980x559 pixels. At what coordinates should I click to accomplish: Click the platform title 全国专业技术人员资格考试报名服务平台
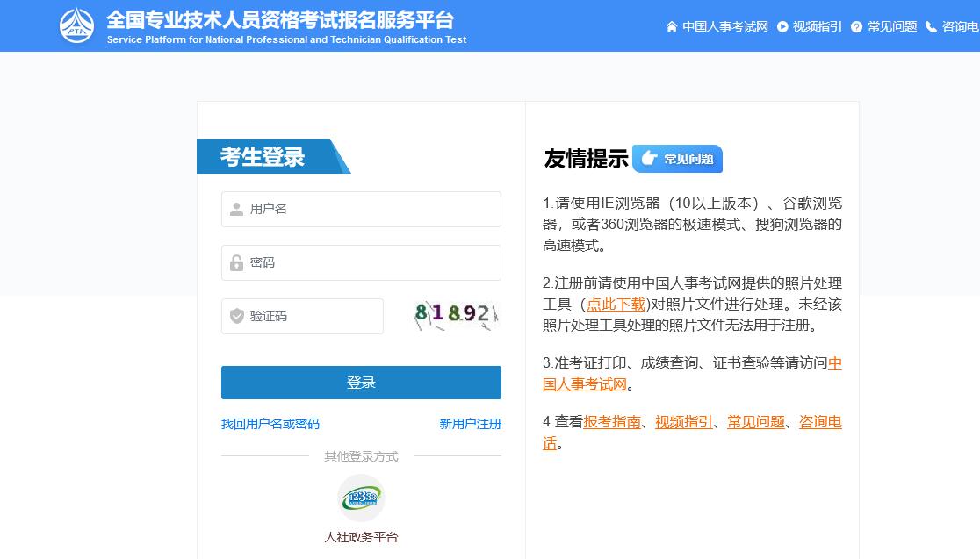pos(280,20)
